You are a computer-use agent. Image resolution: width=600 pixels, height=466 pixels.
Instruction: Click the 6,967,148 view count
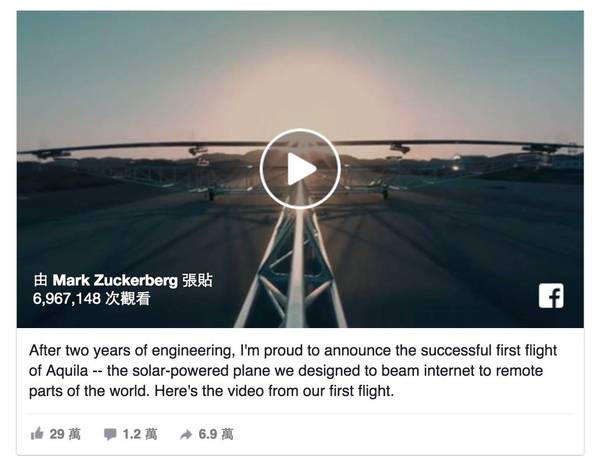click(x=66, y=298)
